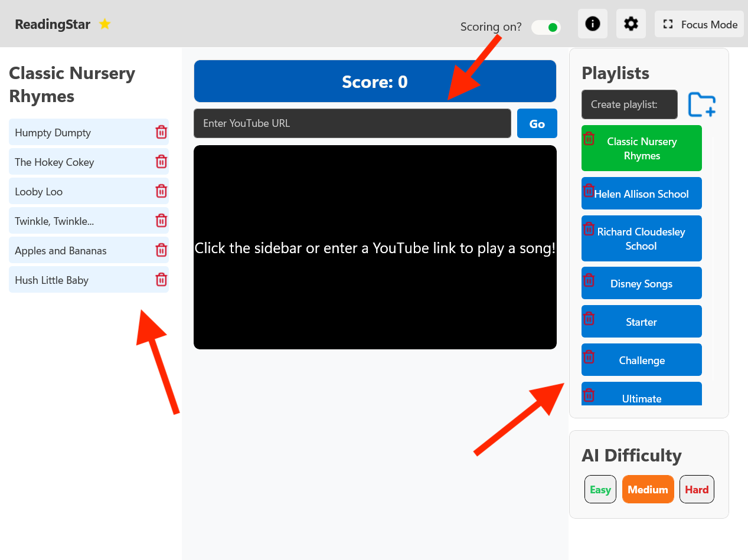Click the Enter YouTube URL field
748x560 pixels.
pos(352,123)
